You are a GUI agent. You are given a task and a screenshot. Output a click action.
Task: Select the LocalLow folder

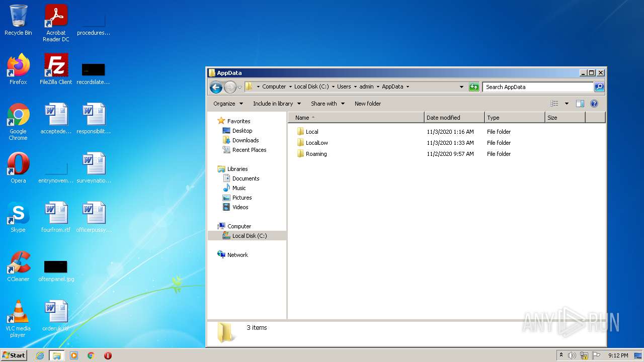click(312, 143)
